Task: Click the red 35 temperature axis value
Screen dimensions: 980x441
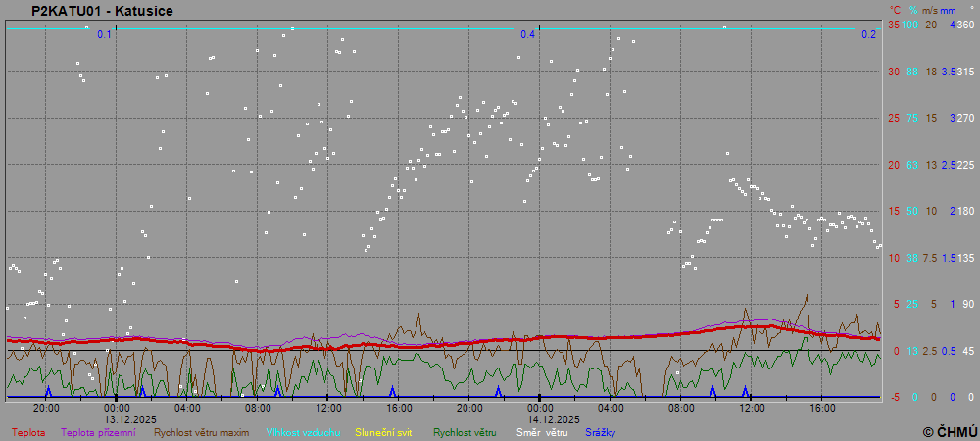Action: (894, 24)
